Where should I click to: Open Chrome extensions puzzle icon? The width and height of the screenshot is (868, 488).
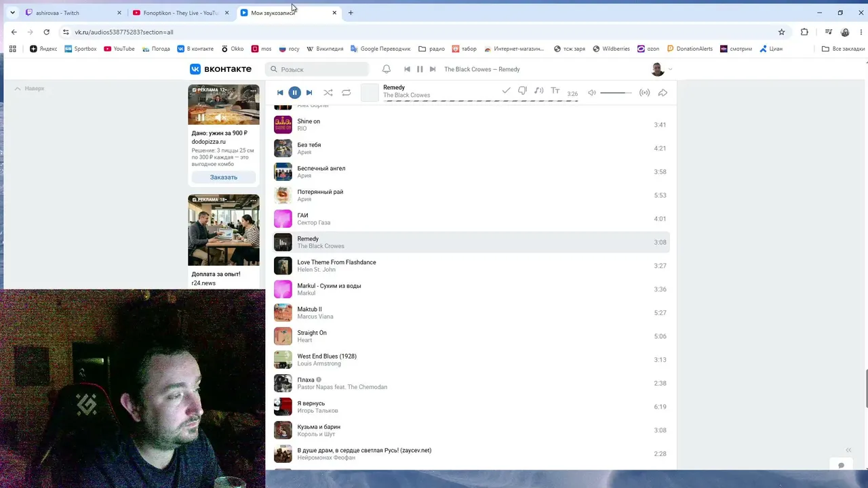[x=804, y=32]
